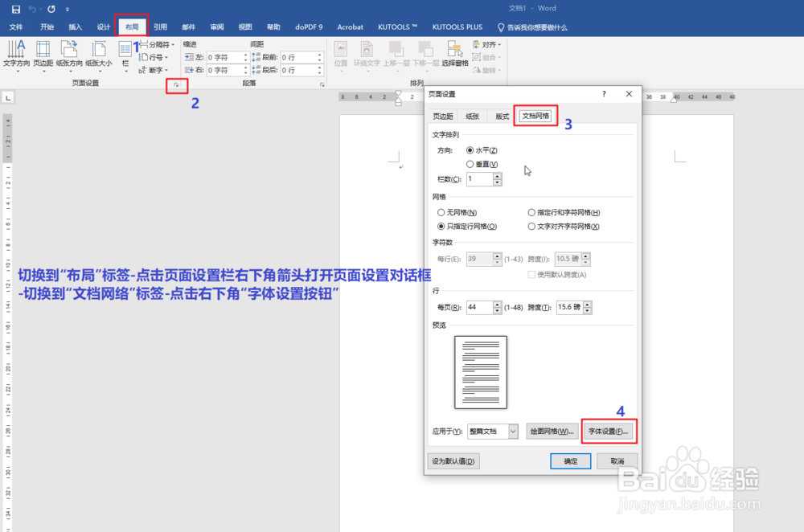Click the 确定 OK button
The height and width of the screenshot is (532, 804).
[x=571, y=461]
